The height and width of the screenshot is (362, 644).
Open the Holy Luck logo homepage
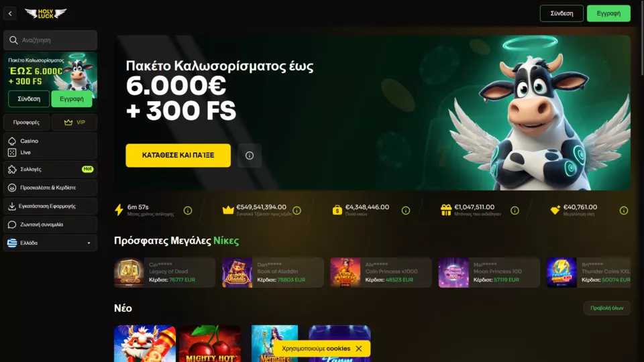[46, 13]
